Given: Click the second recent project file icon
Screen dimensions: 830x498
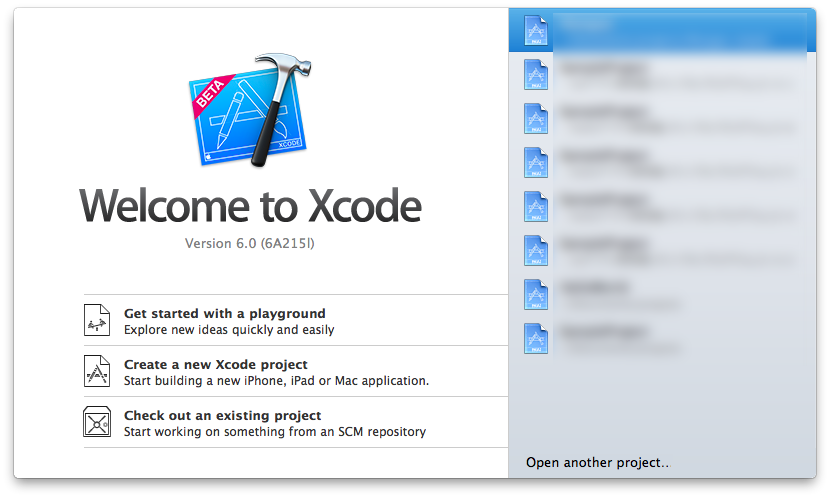Looking at the screenshot, I should pos(536,74).
